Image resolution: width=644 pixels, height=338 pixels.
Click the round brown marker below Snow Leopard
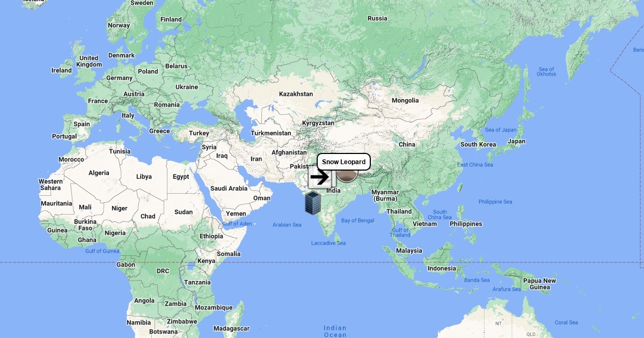(x=347, y=174)
